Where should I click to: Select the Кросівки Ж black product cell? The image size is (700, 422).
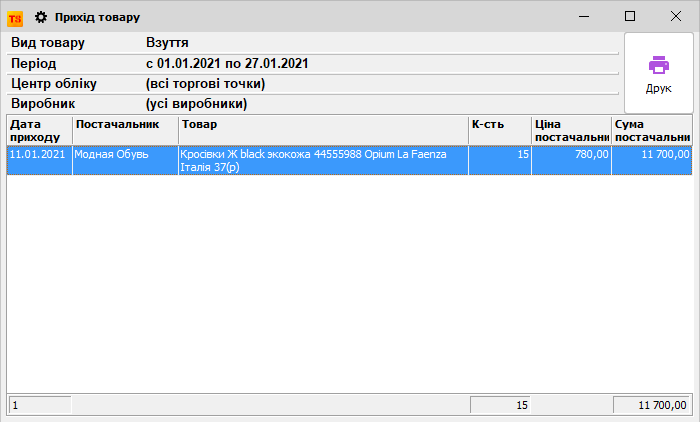pos(323,161)
